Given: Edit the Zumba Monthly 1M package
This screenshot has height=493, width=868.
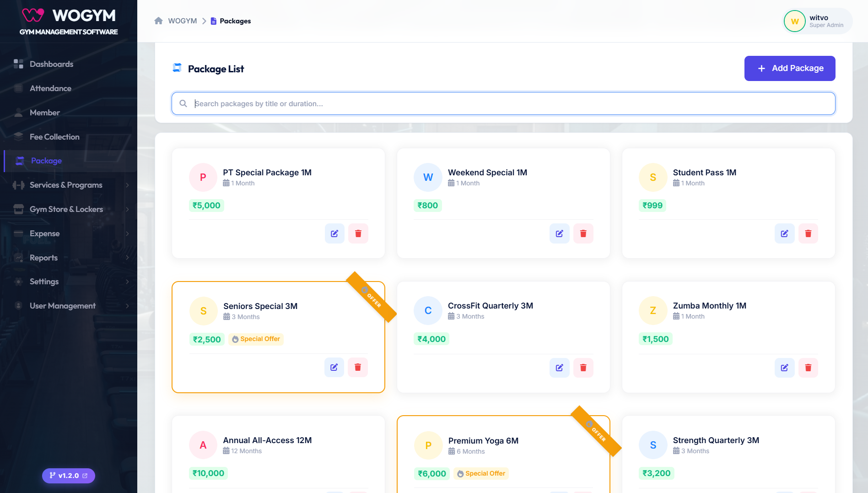Looking at the screenshot, I should (x=785, y=368).
